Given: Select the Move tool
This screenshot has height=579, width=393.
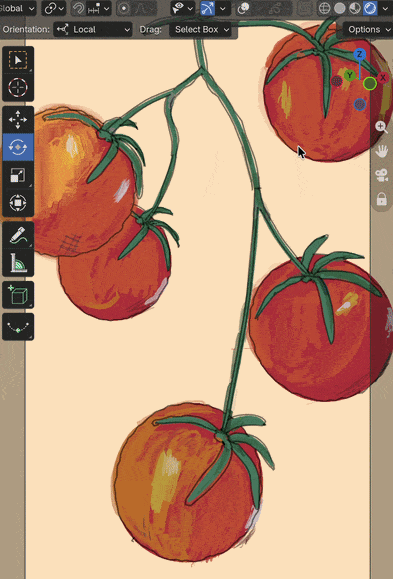Looking at the screenshot, I should pos(18,120).
